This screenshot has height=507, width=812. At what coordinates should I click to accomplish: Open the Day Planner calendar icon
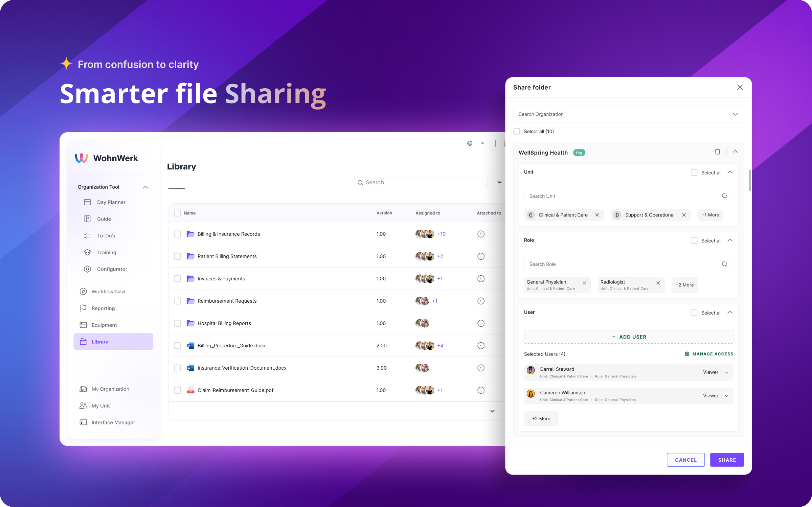point(87,202)
